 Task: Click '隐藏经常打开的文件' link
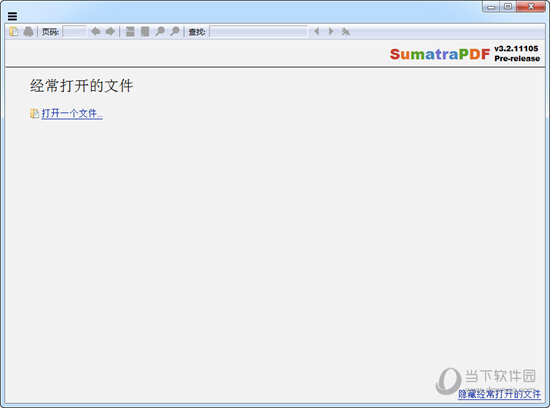coord(499,394)
